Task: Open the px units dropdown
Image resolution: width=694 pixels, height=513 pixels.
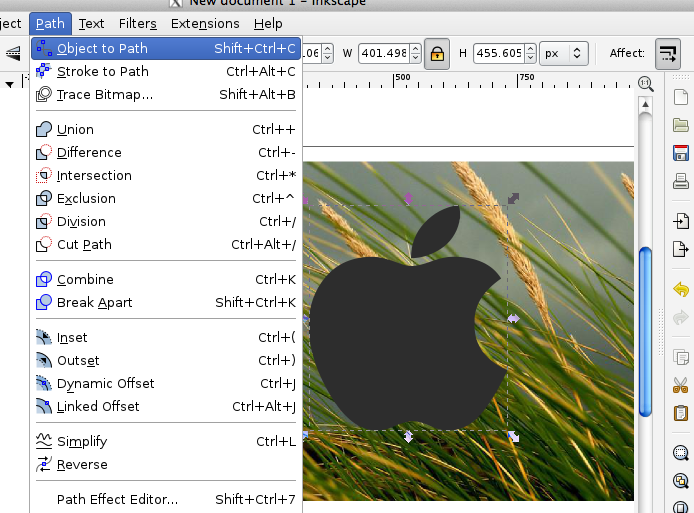Action: (x=563, y=54)
